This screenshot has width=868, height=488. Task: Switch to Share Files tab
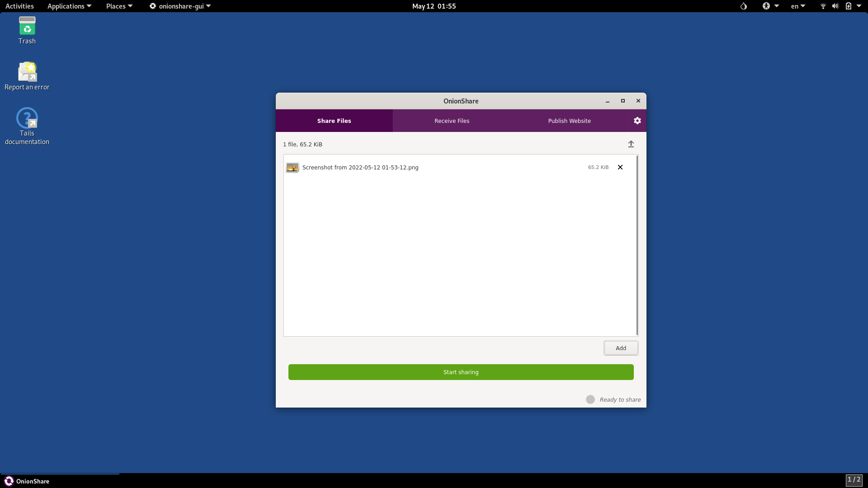[334, 121]
